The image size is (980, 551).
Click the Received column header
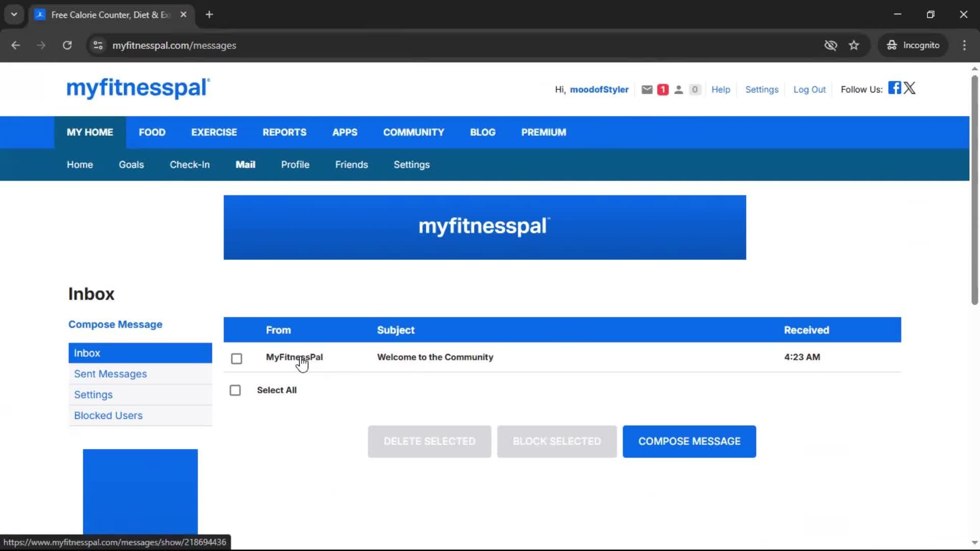click(x=806, y=330)
